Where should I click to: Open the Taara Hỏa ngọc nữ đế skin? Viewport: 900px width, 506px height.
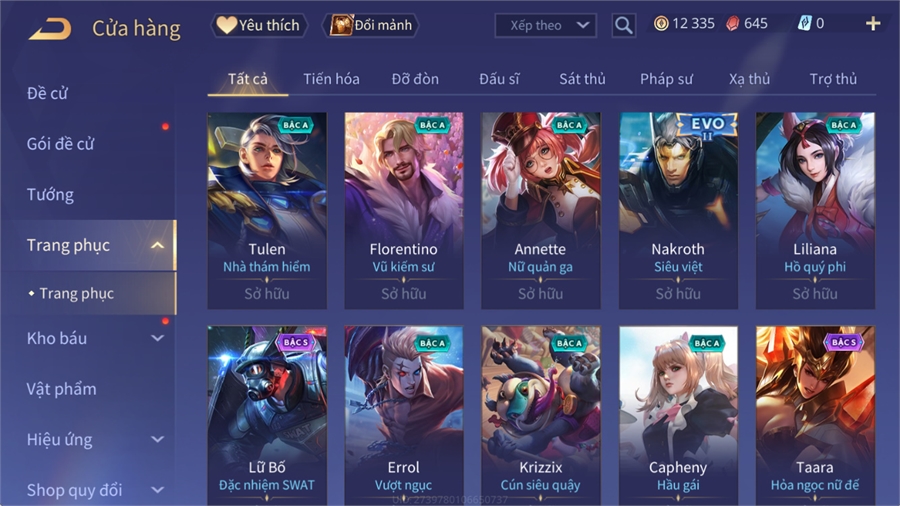click(x=815, y=415)
